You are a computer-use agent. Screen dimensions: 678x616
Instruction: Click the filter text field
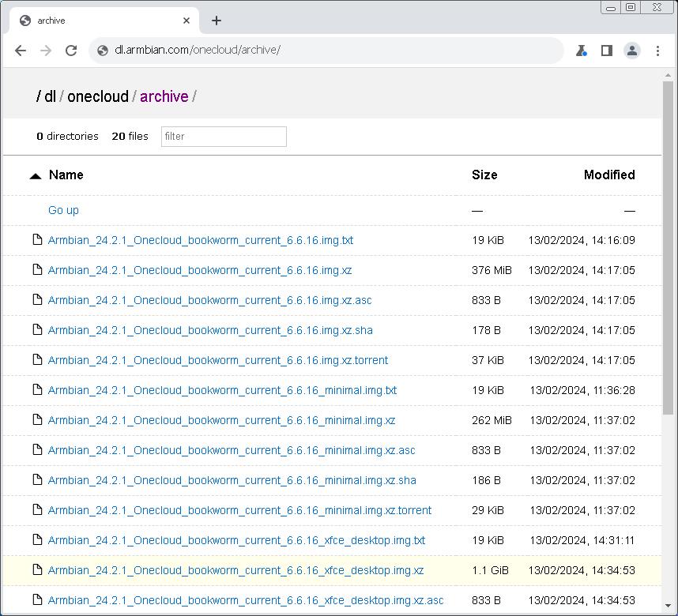pos(224,137)
